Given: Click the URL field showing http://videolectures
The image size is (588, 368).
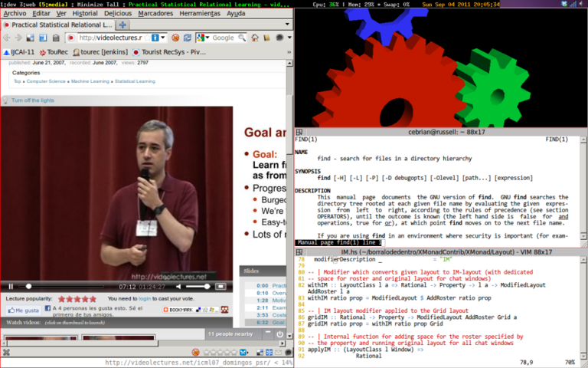Looking at the screenshot, I should pyautogui.click(x=110, y=38).
